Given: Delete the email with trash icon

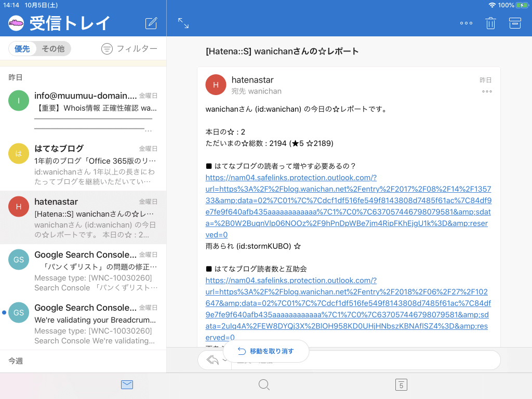Looking at the screenshot, I should point(490,23).
